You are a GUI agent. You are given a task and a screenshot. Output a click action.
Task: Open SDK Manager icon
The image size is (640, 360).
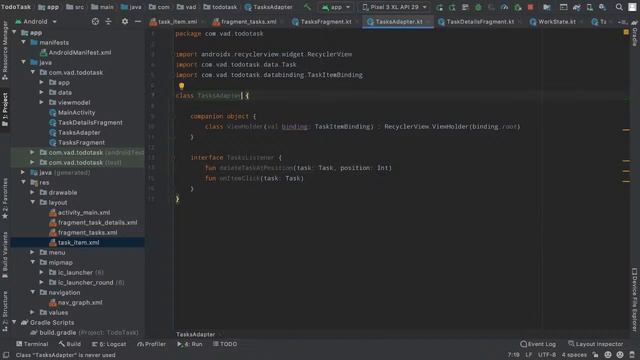click(x=602, y=7)
